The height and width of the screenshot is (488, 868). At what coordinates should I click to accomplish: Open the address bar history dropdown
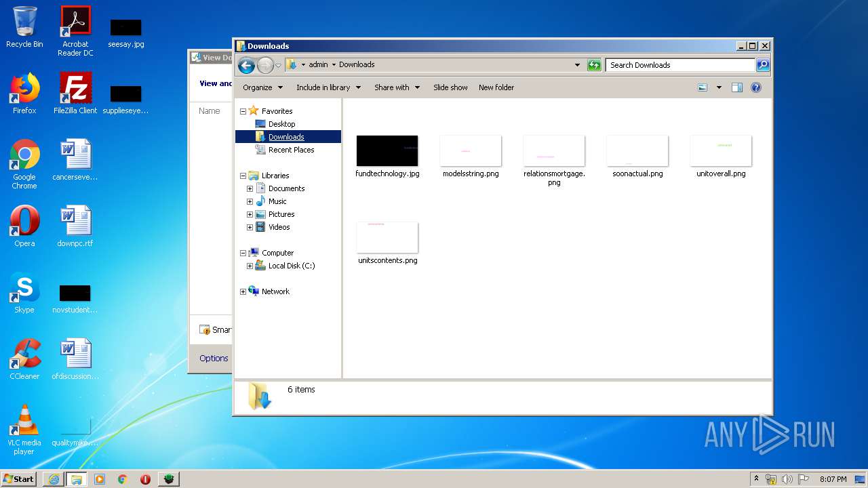pos(577,65)
